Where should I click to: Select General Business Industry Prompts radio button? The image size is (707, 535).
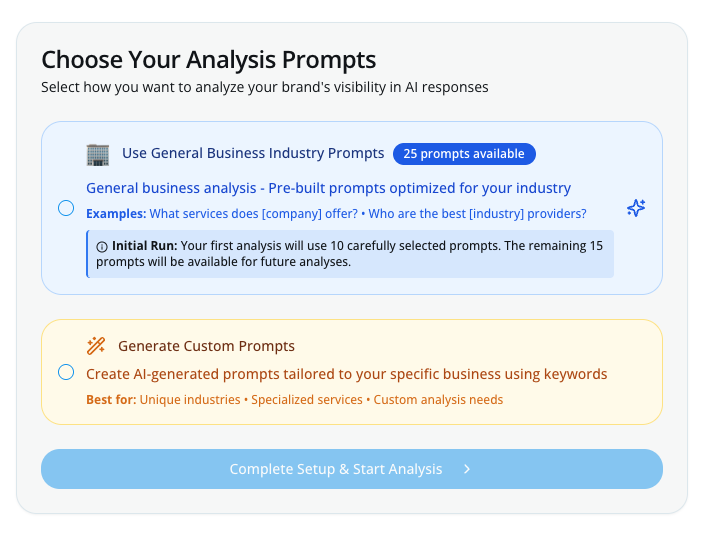tap(66, 208)
